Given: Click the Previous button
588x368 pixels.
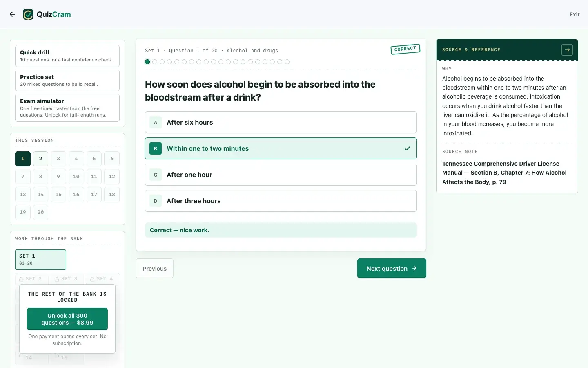Looking at the screenshot, I should 154,268.
